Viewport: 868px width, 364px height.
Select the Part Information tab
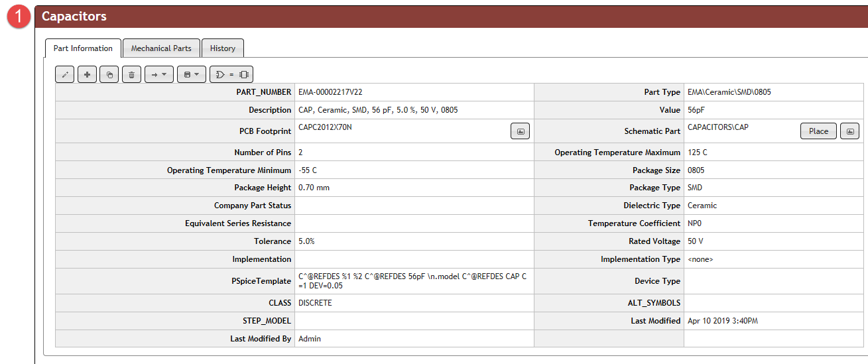(x=83, y=48)
